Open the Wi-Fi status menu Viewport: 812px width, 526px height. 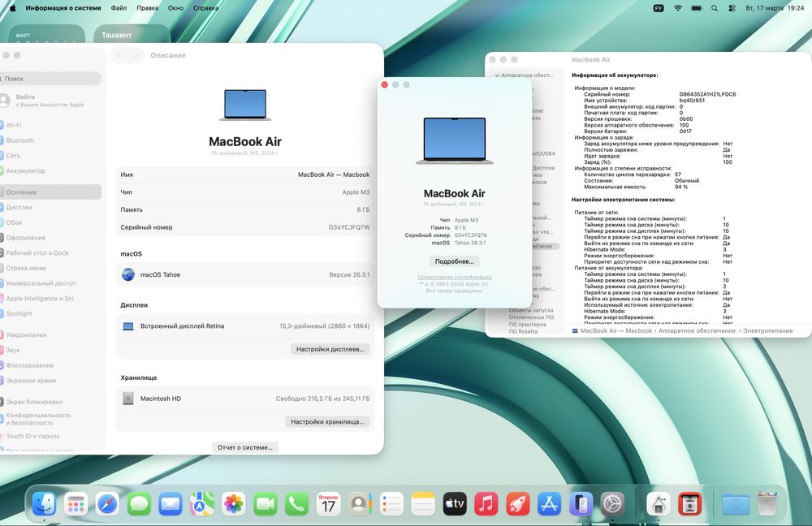point(678,8)
